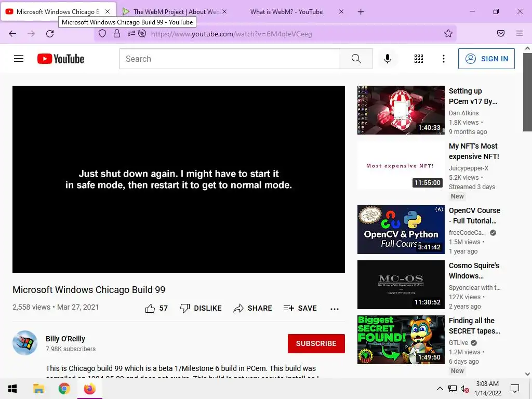Close the WebM Project tab
Viewport: 532px width, 399px height.
(x=224, y=11)
